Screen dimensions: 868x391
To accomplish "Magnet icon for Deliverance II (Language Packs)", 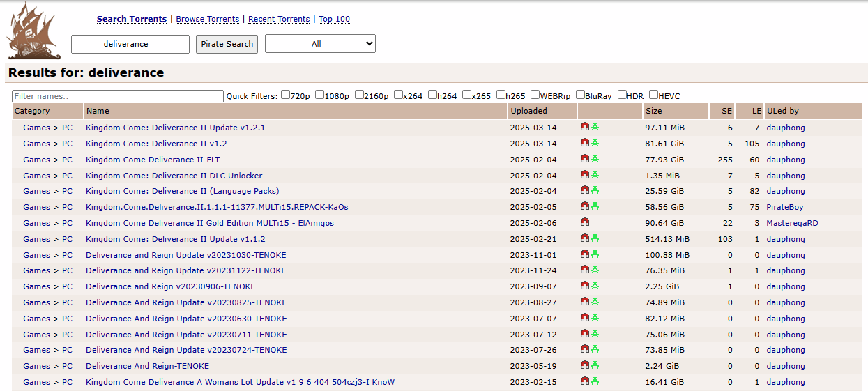I will coord(585,190).
